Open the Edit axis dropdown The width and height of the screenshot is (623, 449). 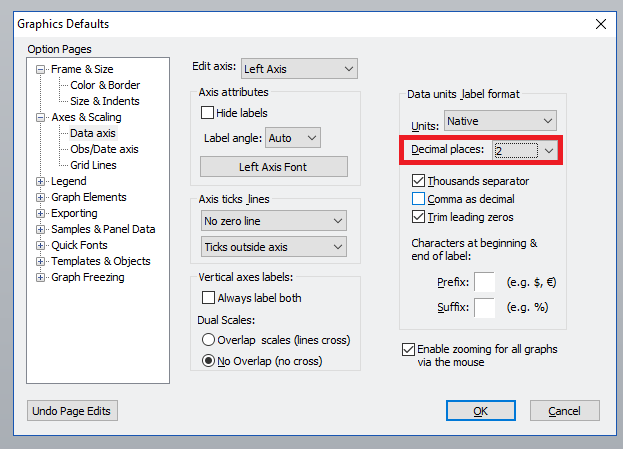(298, 68)
